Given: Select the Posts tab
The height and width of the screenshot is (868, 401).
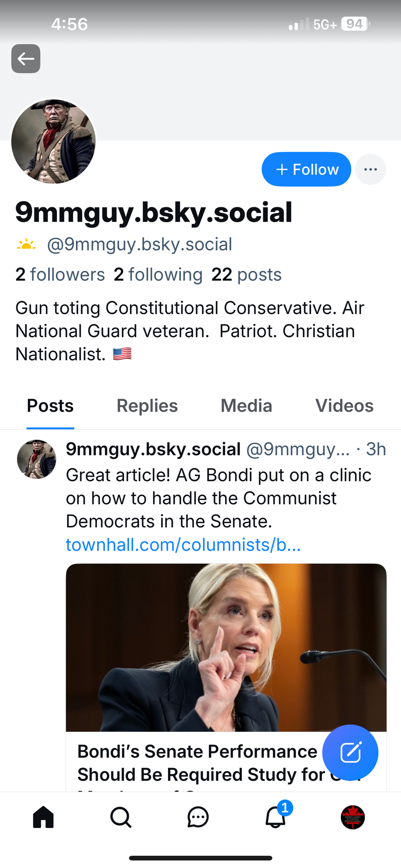Looking at the screenshot, I should [x=50, y=406].
